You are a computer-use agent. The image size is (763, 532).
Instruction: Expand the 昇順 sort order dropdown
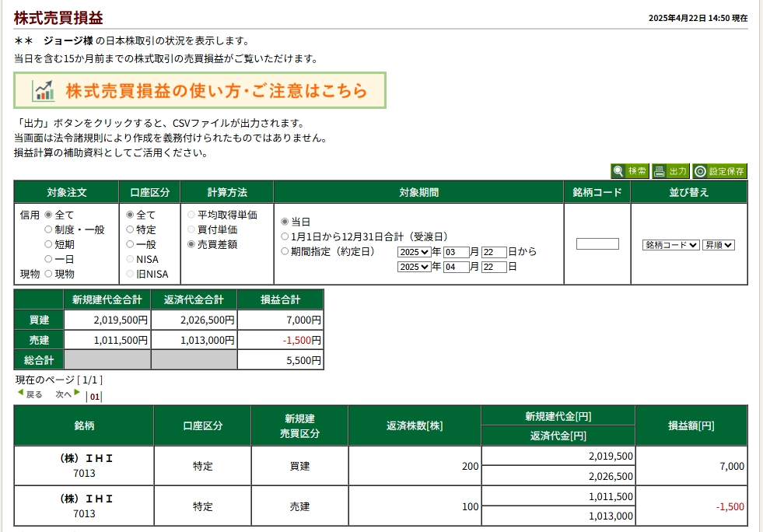719,244
